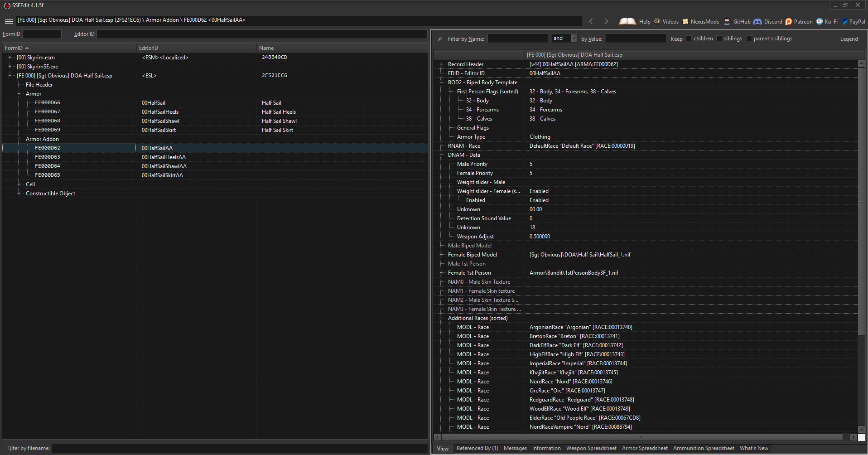The image size is (868, 455).
Task: Open the and/or filter dropdown
Action: 574,39
